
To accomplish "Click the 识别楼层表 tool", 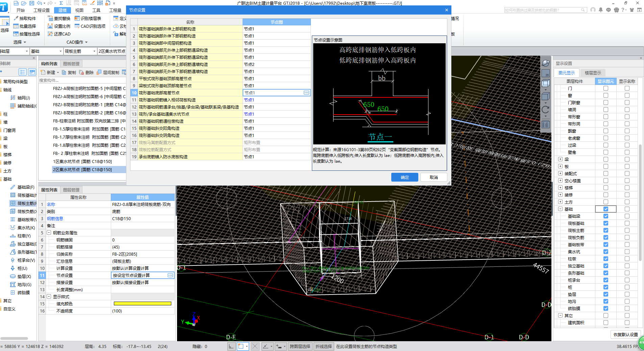I will pos(88,18).
